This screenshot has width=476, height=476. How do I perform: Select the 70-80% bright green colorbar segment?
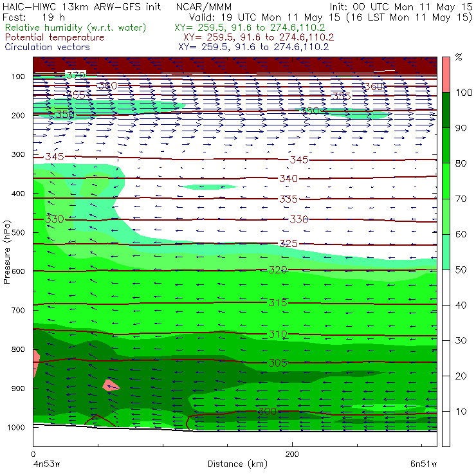tap(446, 181)
